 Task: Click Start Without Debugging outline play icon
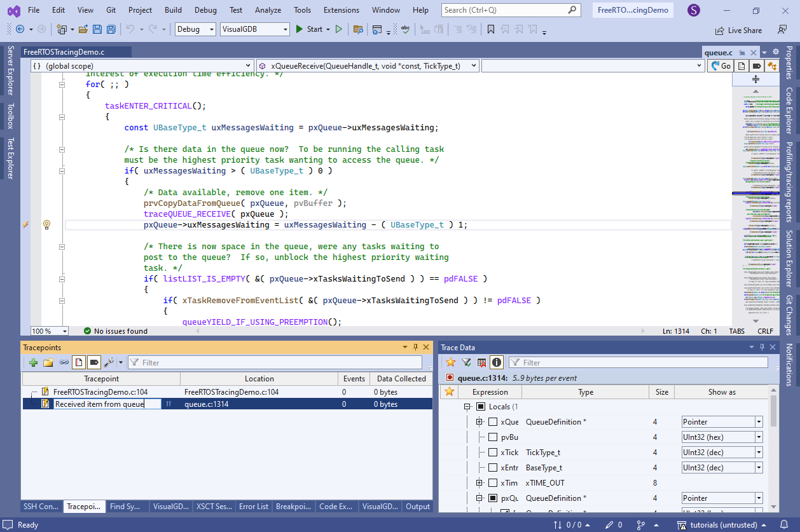point(339,29)
